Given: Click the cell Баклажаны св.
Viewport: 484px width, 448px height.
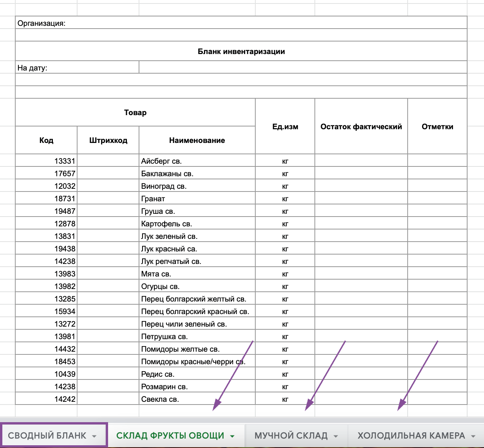Looking at the screenshot, I should [x=197, y=173].
